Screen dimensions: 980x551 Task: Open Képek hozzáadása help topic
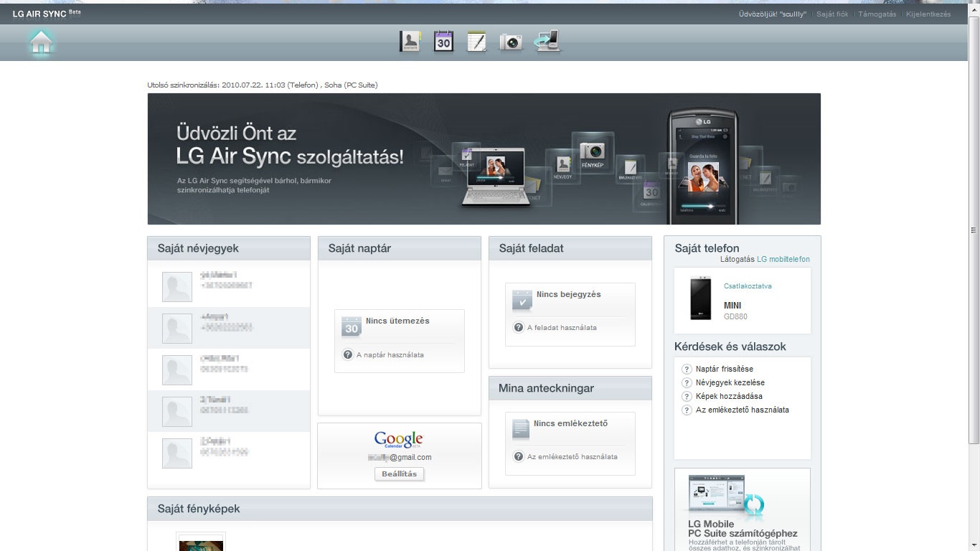[x=729, y=397]
